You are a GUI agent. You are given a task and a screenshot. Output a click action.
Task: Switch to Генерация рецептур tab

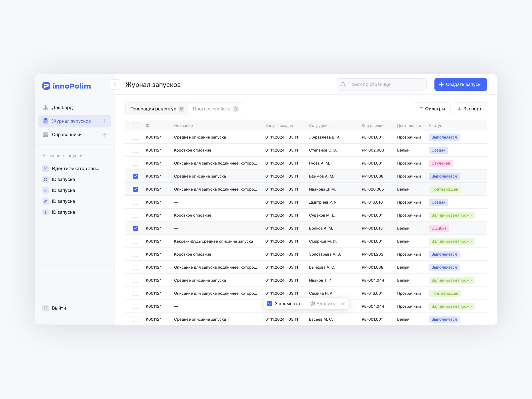157,109
